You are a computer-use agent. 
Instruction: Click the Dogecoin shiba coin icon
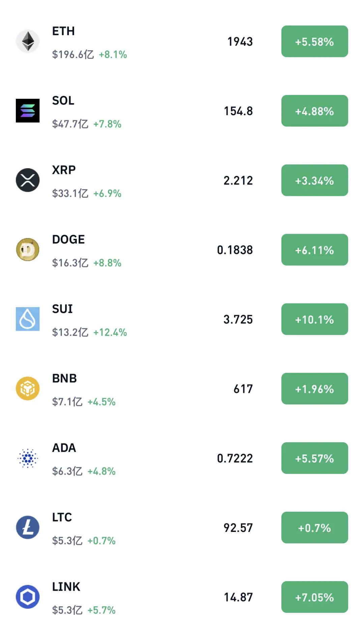(x=28, y=249)
